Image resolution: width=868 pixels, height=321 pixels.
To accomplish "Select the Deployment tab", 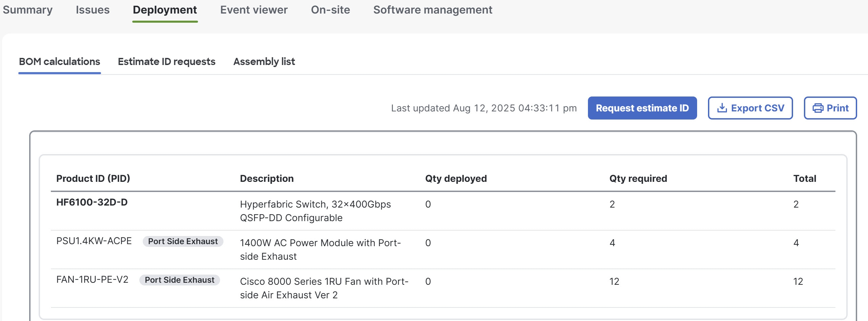I will pyautogui.click(x=165, y=10).
